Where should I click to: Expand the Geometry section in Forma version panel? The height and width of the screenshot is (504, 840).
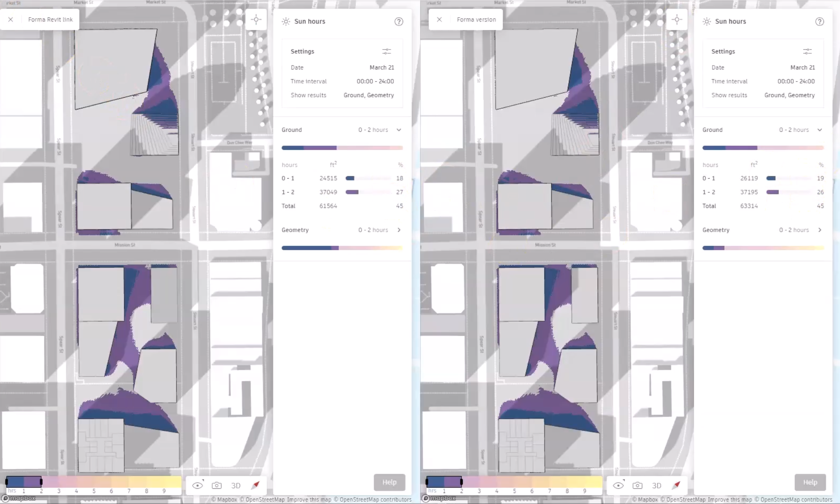click(x=820, y=230)
